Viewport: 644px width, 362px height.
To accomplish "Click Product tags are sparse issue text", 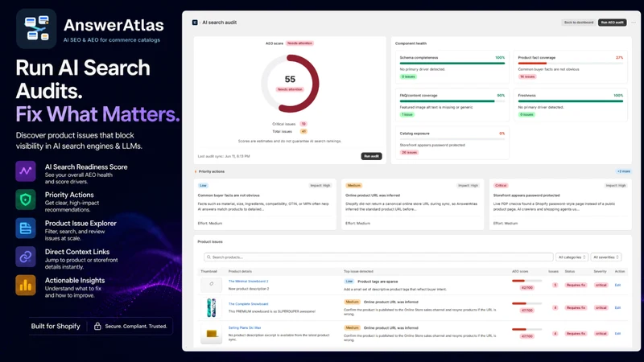I will [378, 282].
